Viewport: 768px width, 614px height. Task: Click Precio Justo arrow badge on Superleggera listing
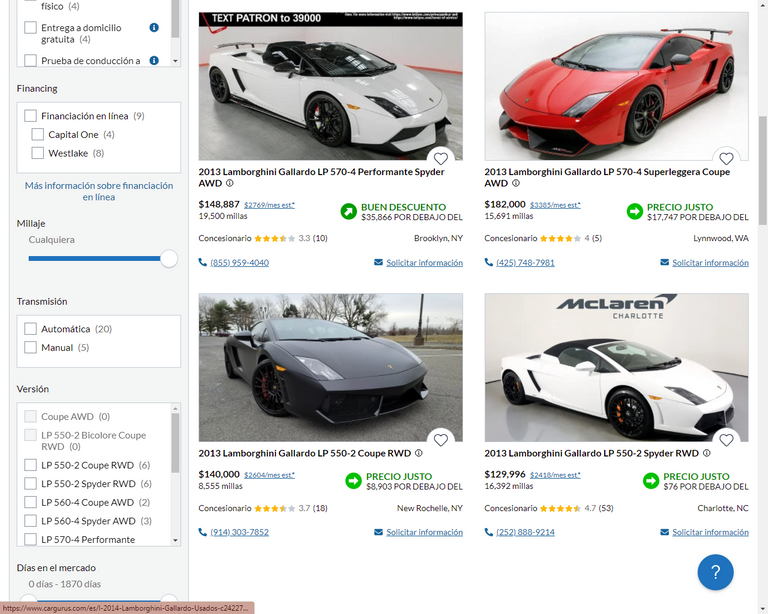635,212
